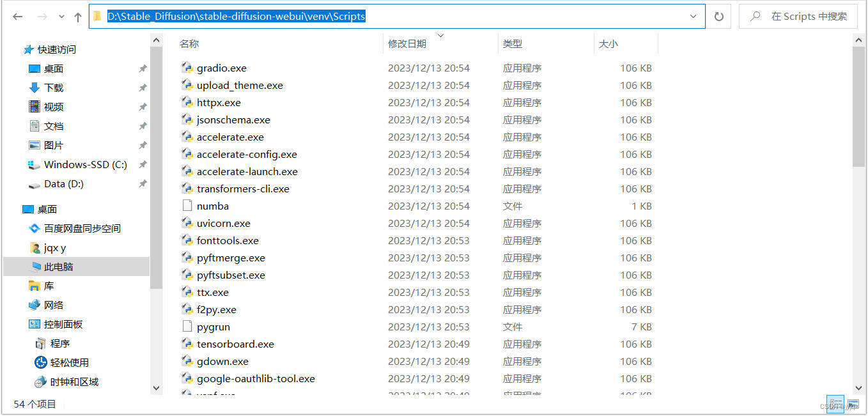Click the 54 个项目 status bar text
This screenshot has width=868, height=416.
(35, 404)
